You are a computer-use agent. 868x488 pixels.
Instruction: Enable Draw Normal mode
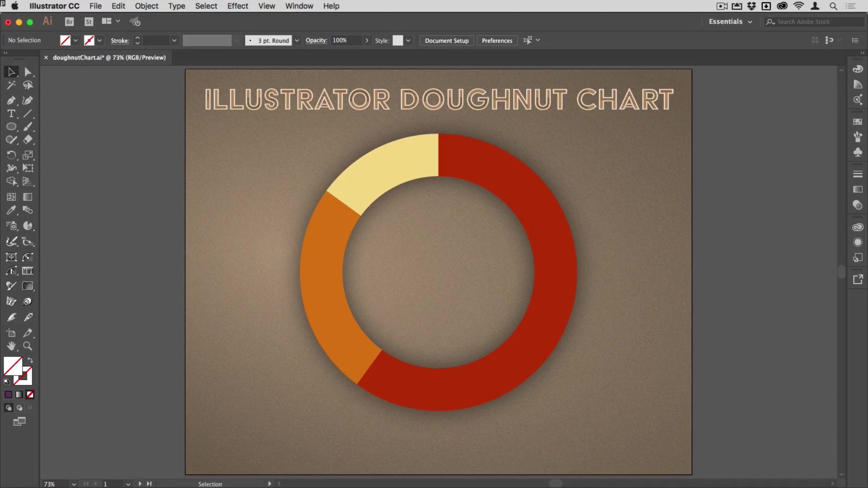[8, 408]
